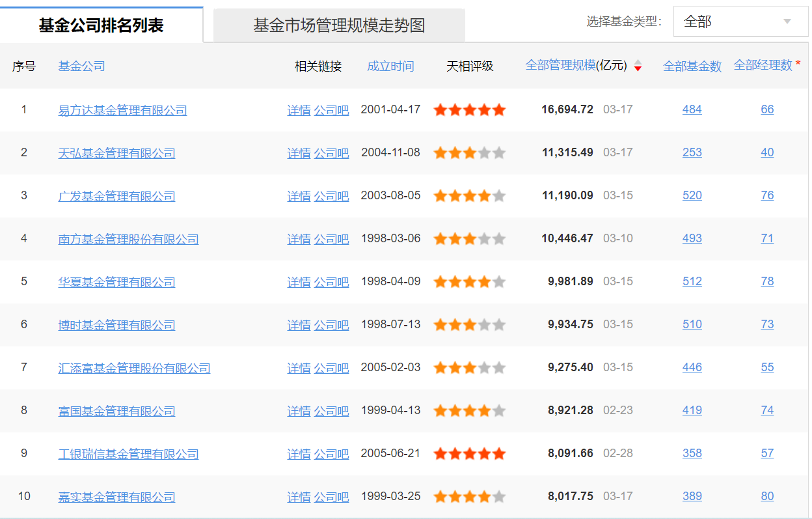Click the star rating of 易方达基金
Screen dimensions: 812x519
469,110
